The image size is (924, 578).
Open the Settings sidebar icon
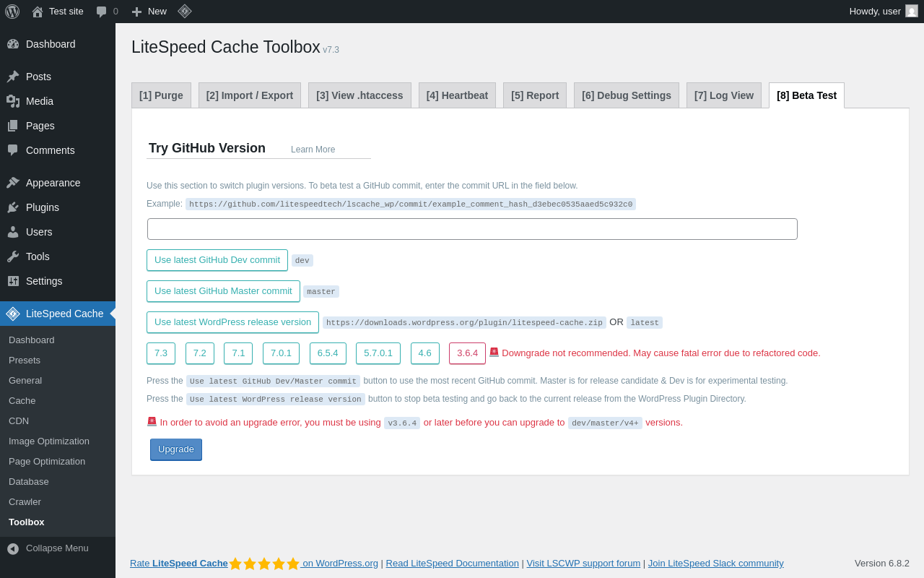pyautogui.click(x=13, y=281)
